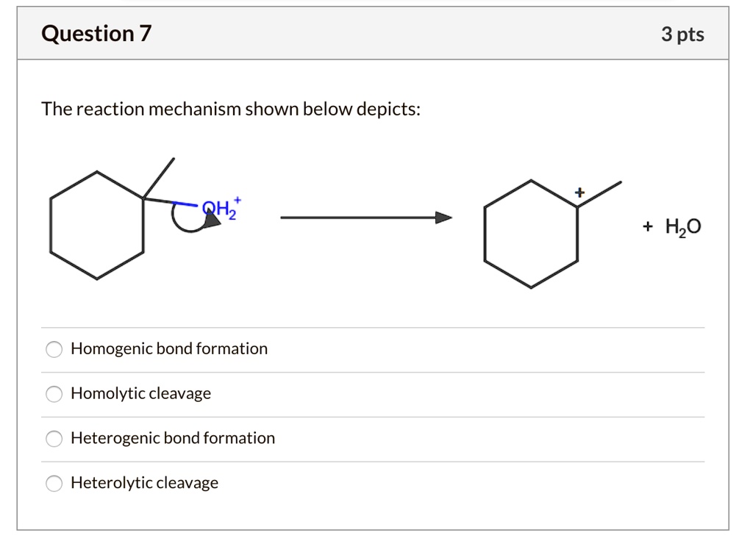
Task: Click the cyclohexane ring of the reactant
Action: pyautogui.click(x=96, y=224)
